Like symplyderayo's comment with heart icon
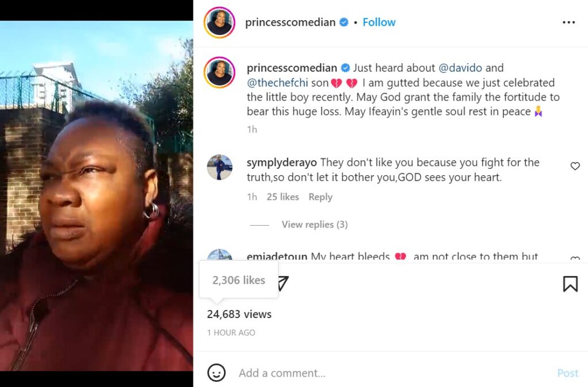Viewport: 588px width, 387px height. (x=575, y=167)
